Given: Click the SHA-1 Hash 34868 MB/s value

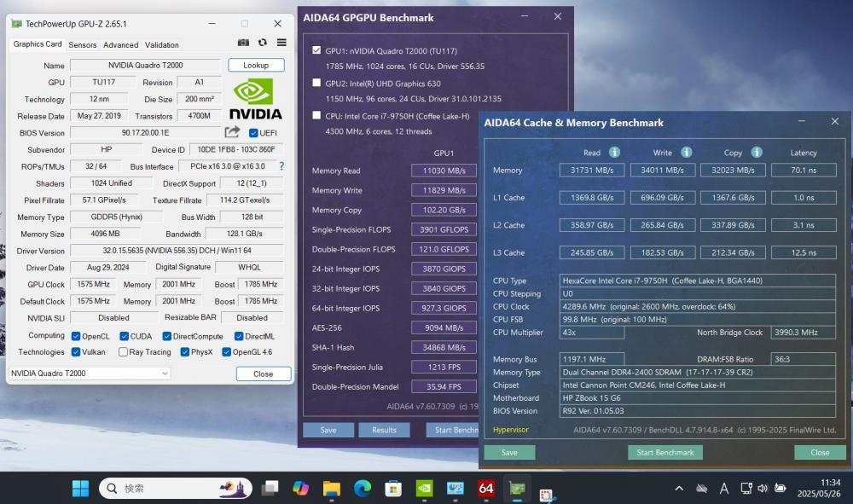Looking at the screenshot, I should tap(444, 347).
